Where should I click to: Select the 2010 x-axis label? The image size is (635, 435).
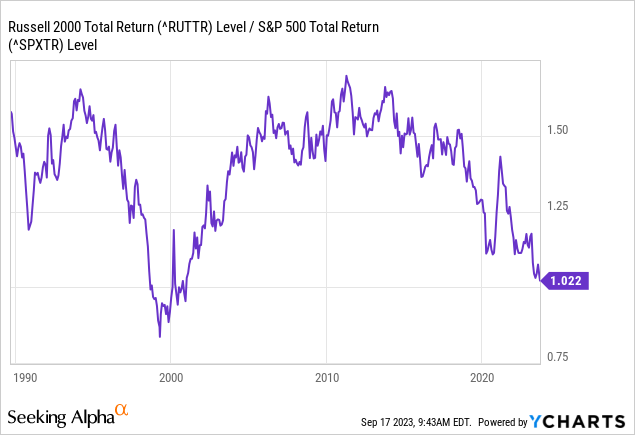pyautogui.click(x=326, y=378)
